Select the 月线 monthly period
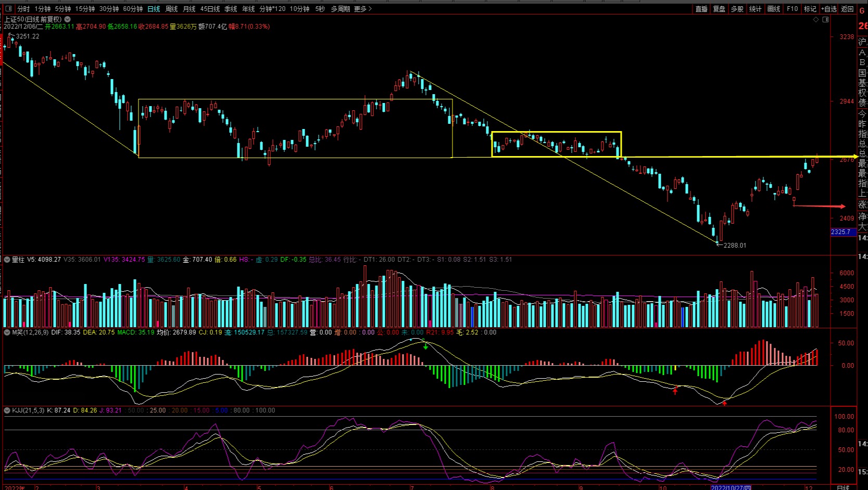This screenshot has height=490, width=868. pos(189,9)
